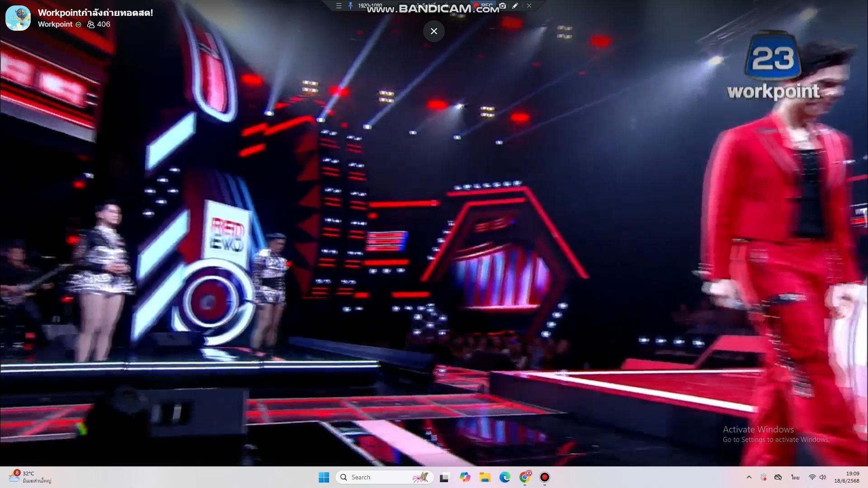The image size is (868, 488).
Task: Launch Copilot from the taskbar
Action: click(465, 477)
